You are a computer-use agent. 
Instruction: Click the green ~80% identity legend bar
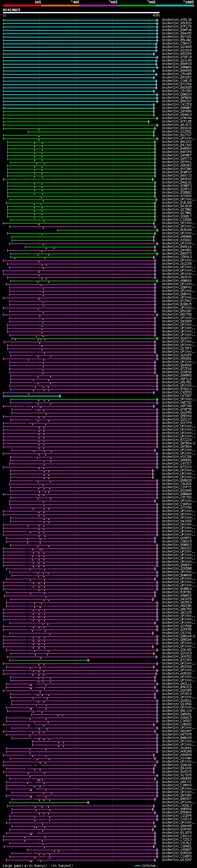(x=137, y=6)
